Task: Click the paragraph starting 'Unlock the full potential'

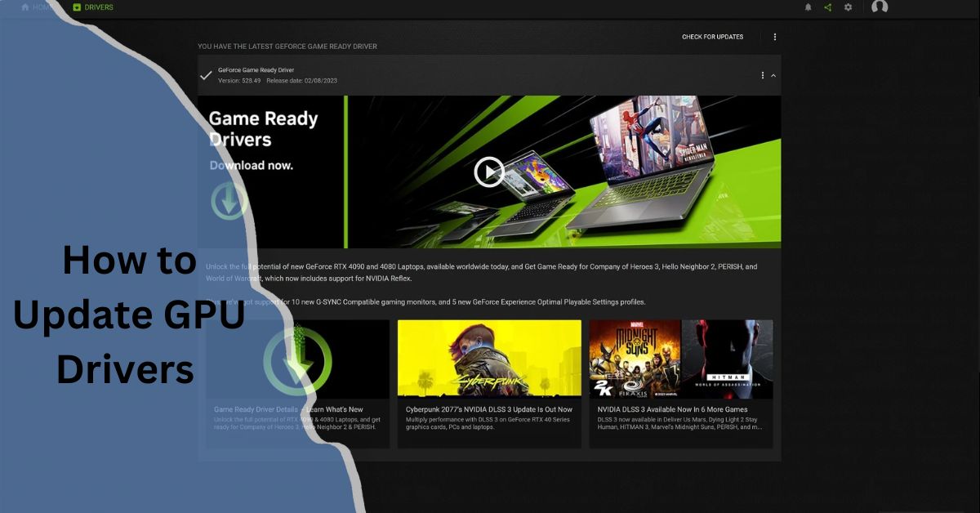Action: [481, 272]
